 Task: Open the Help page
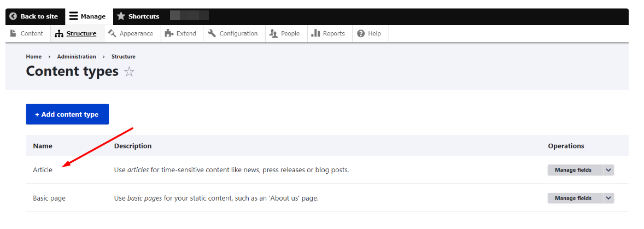pos(369,33)
